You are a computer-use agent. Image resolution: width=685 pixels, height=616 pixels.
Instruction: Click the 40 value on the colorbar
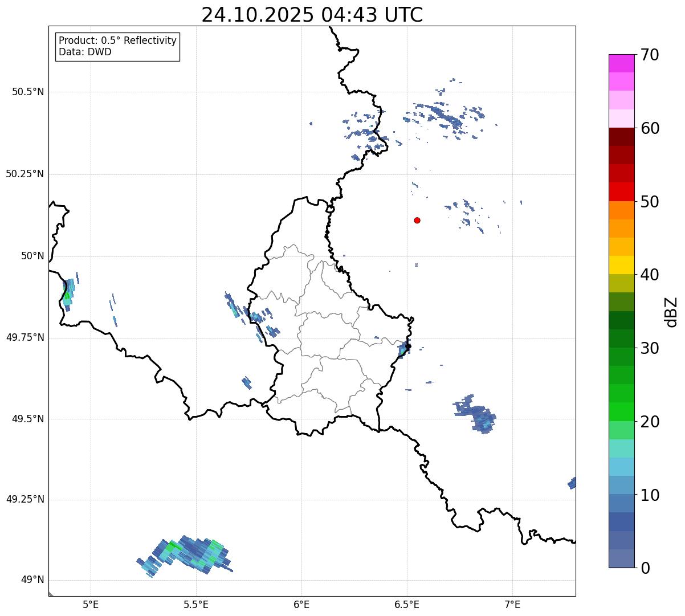[x=650, y=275]
